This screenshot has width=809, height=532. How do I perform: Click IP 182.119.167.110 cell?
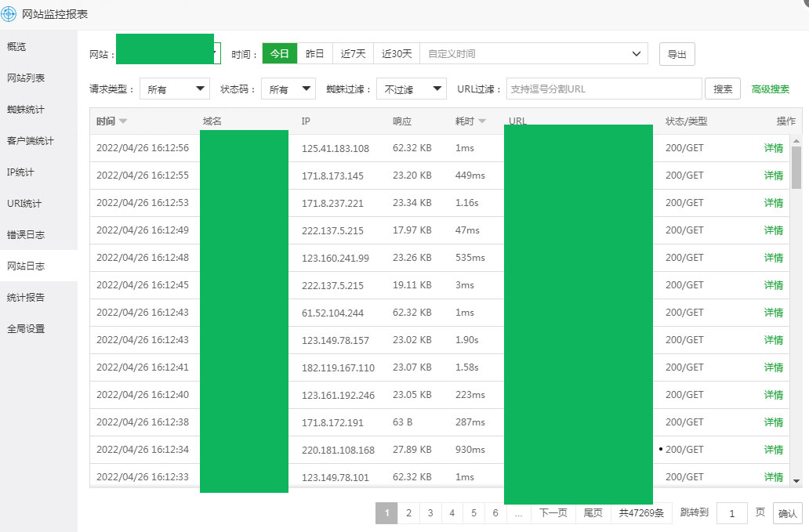tap(338, 367)
